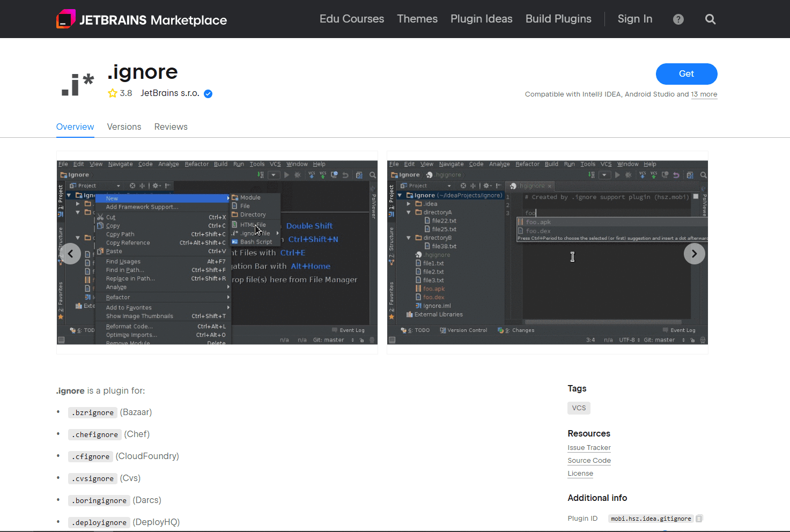Navigate to Build Plugins
This screenshot has height=532, width=790.
(558, 19)
